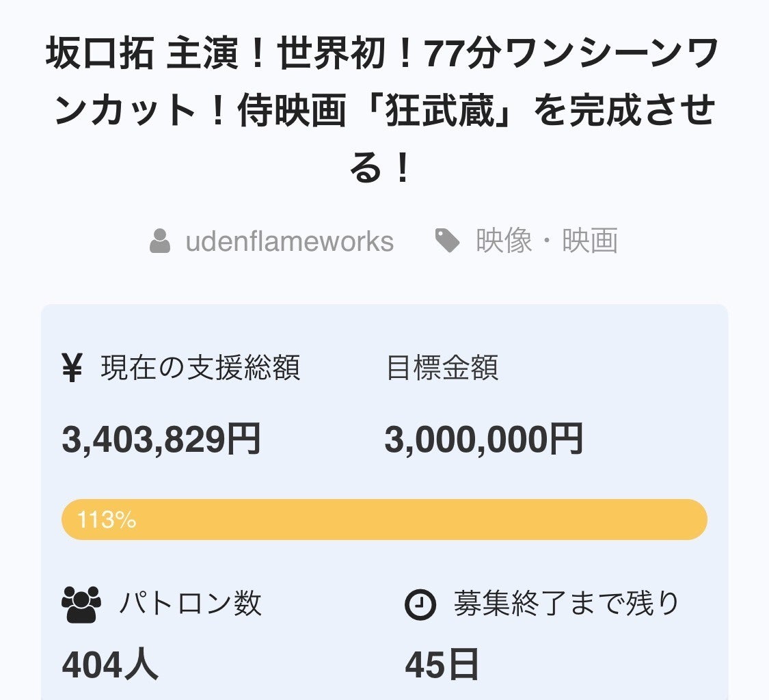This screenshot has height=700, width=769.
Task: Click the 目標金額 label
Action: pos(442,368)
